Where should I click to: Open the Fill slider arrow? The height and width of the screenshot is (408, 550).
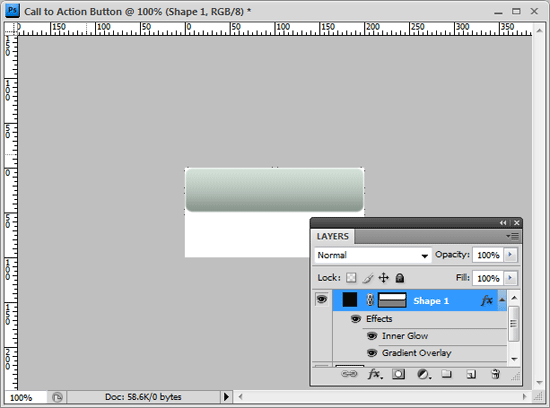coord(510,278)
